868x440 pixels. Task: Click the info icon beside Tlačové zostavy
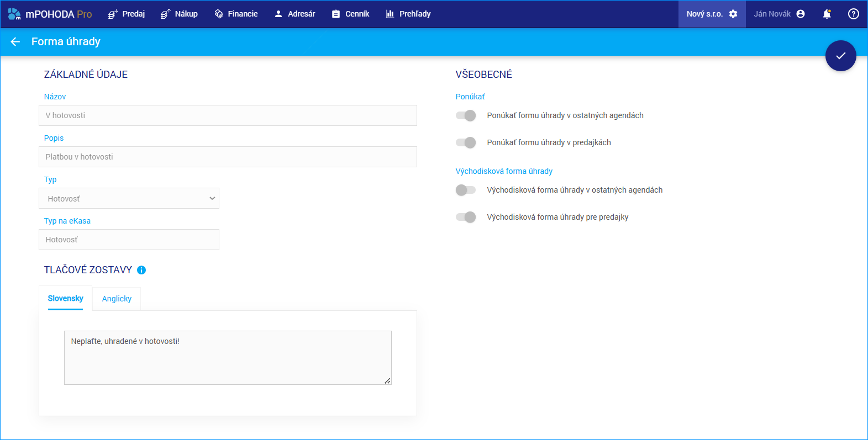coord(141,270)
